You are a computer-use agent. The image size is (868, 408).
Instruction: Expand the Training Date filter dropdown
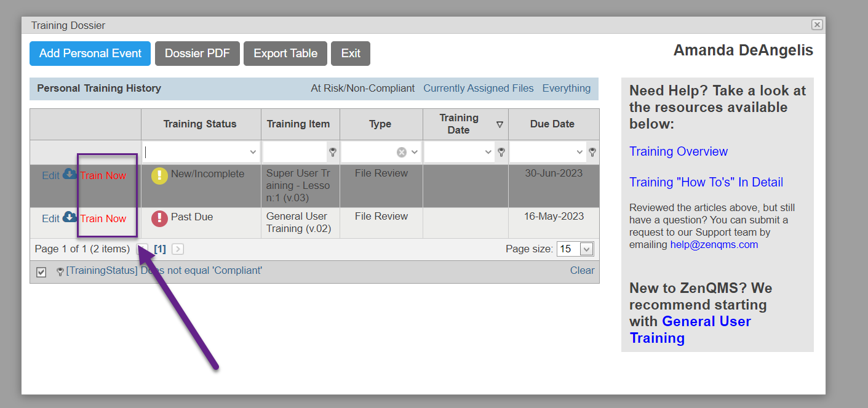pyautogui.click(x=488, y=152)
